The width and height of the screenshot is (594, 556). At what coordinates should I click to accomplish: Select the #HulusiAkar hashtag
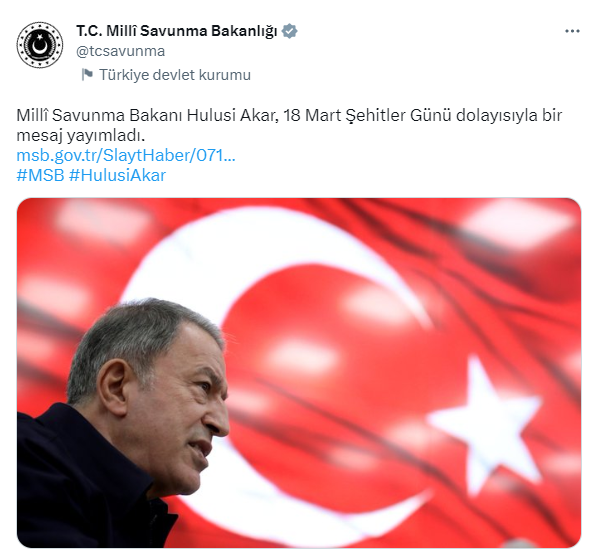(x=117, y=175)
